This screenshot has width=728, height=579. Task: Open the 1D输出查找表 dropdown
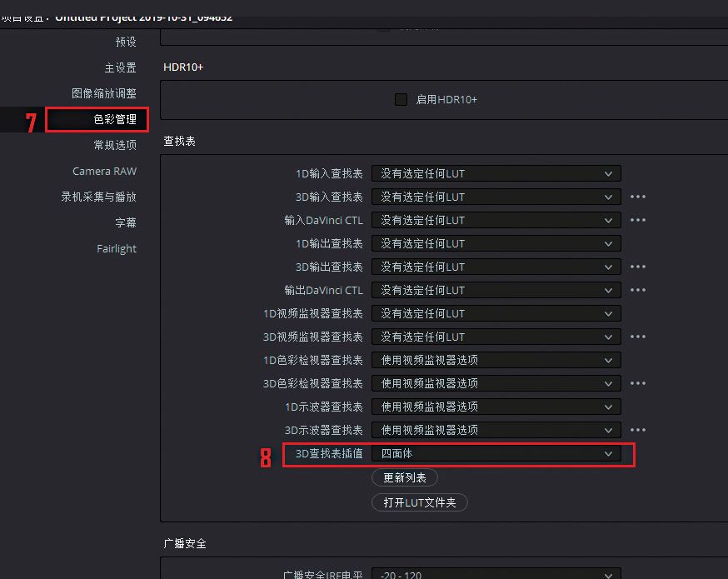[496, 244]
